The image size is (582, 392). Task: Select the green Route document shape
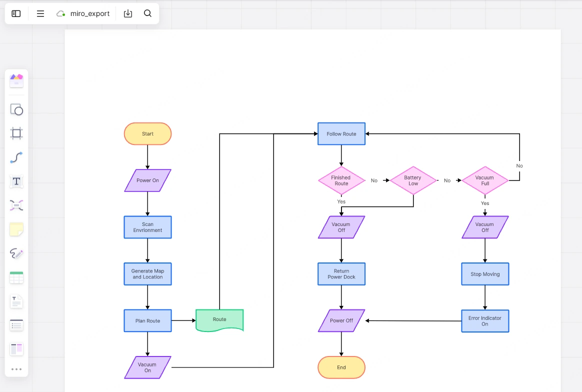(219, 320)
